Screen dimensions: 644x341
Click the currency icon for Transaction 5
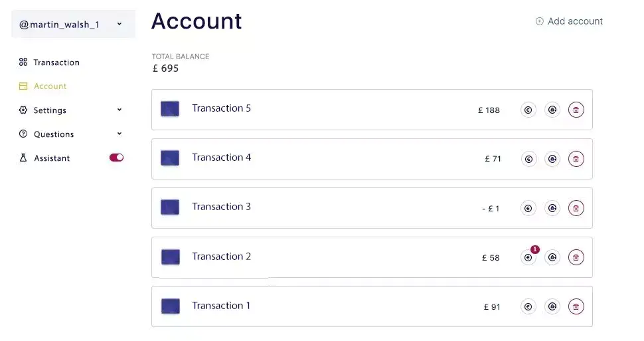coord(528,110)
